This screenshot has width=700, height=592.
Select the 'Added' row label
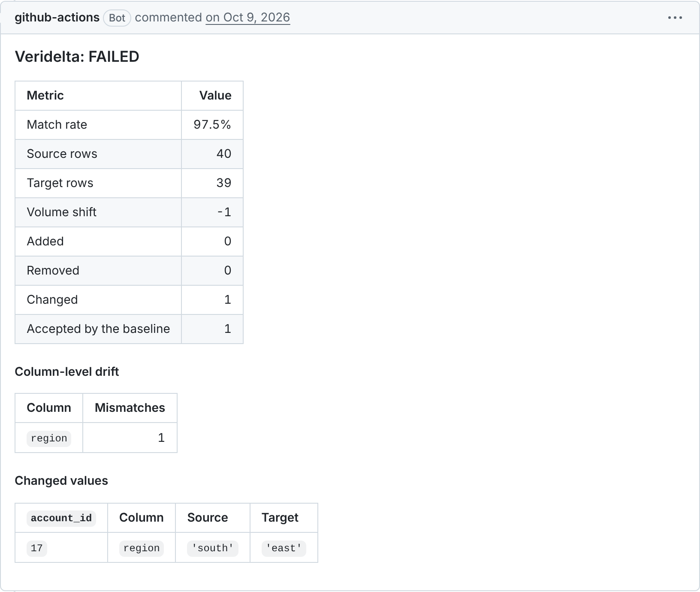tap(45, 241)
